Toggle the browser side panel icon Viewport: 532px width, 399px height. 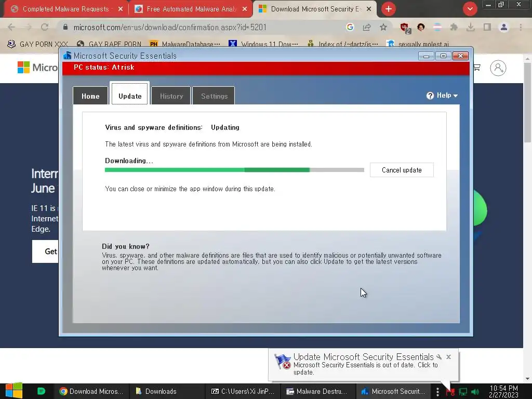[487, 27]
